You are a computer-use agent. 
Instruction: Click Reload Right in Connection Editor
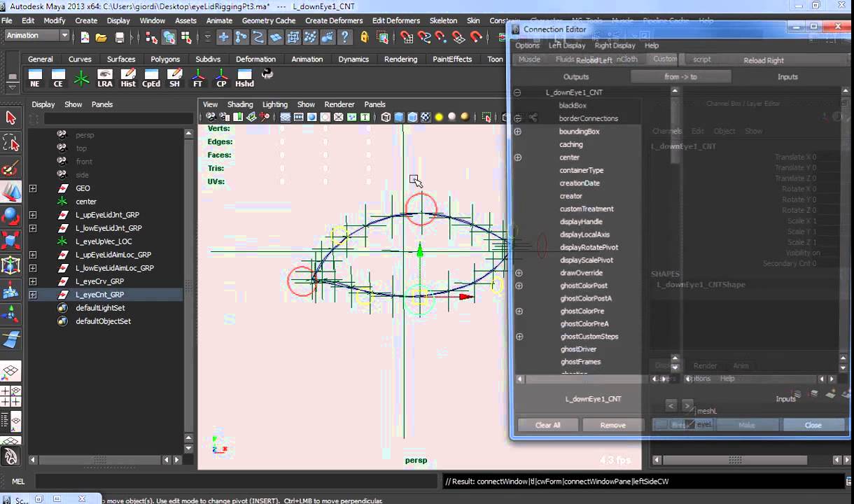coord(764,60)
